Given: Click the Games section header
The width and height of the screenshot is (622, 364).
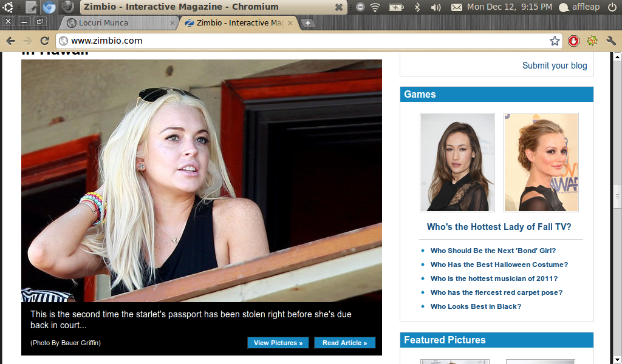Looking at the screenshot, I should pos(497,94).
